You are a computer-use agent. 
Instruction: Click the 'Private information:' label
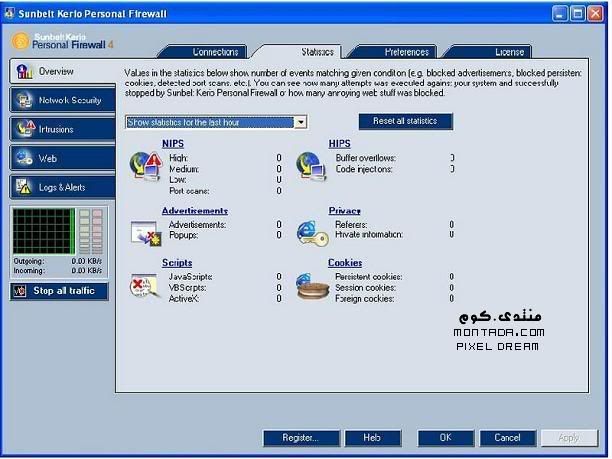[368, 235]
